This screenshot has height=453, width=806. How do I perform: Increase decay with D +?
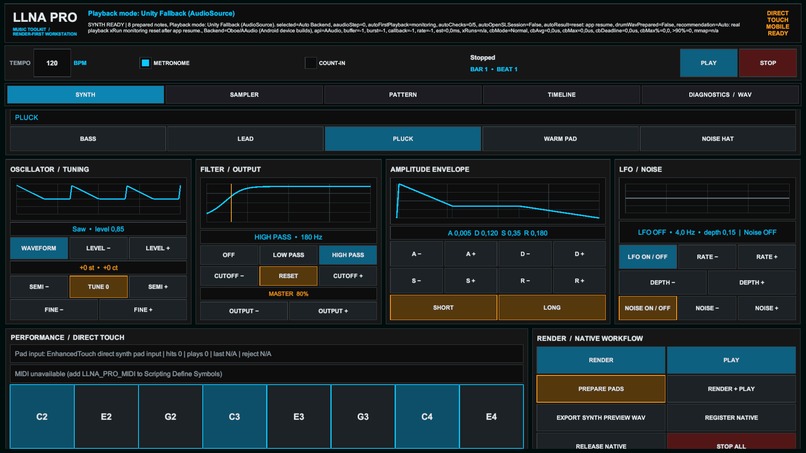[x=579, y=254]
